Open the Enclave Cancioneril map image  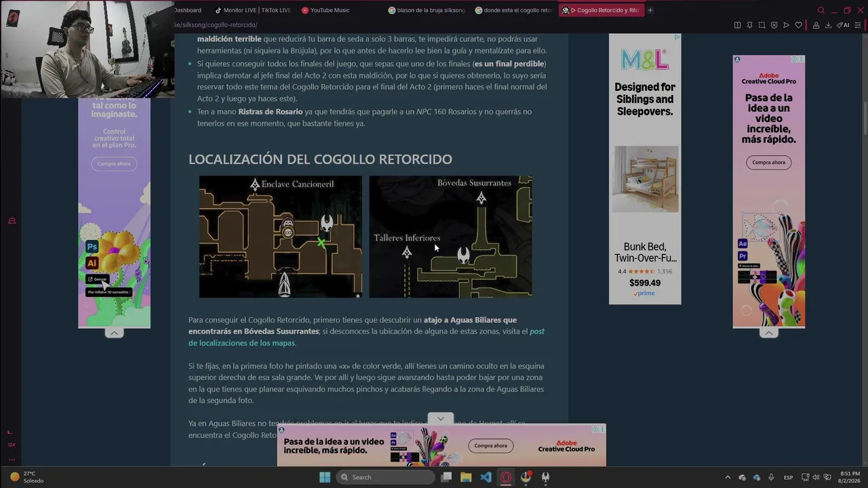[280, 237]
